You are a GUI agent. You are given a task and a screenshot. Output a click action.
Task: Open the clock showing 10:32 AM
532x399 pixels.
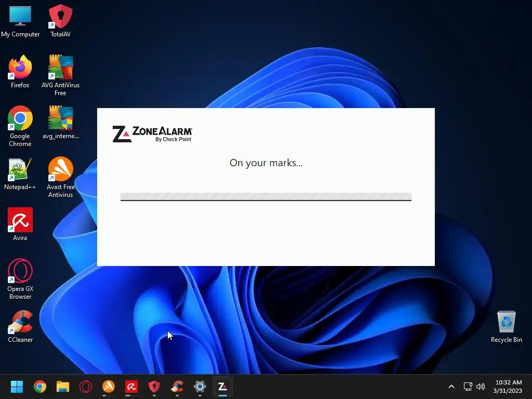508,387
